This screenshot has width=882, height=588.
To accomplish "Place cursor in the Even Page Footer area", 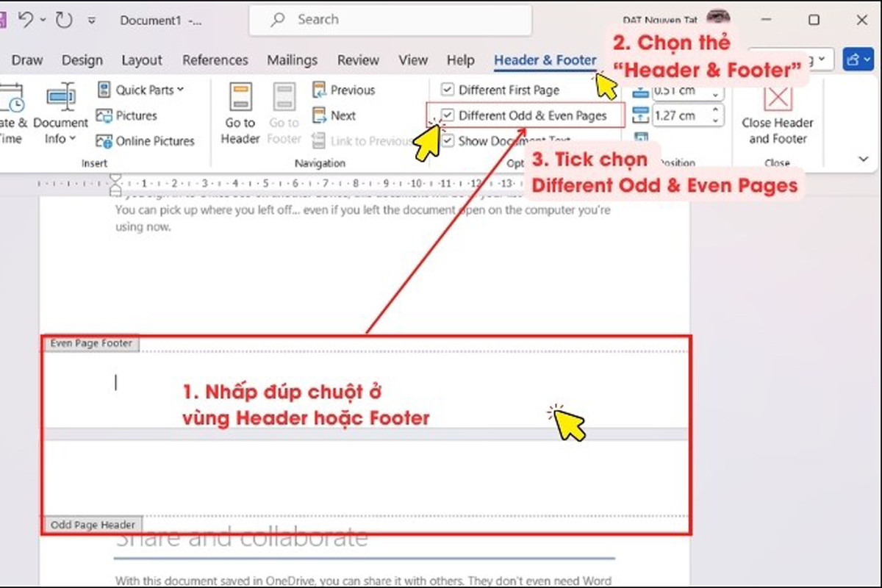I will pos(366,390).
